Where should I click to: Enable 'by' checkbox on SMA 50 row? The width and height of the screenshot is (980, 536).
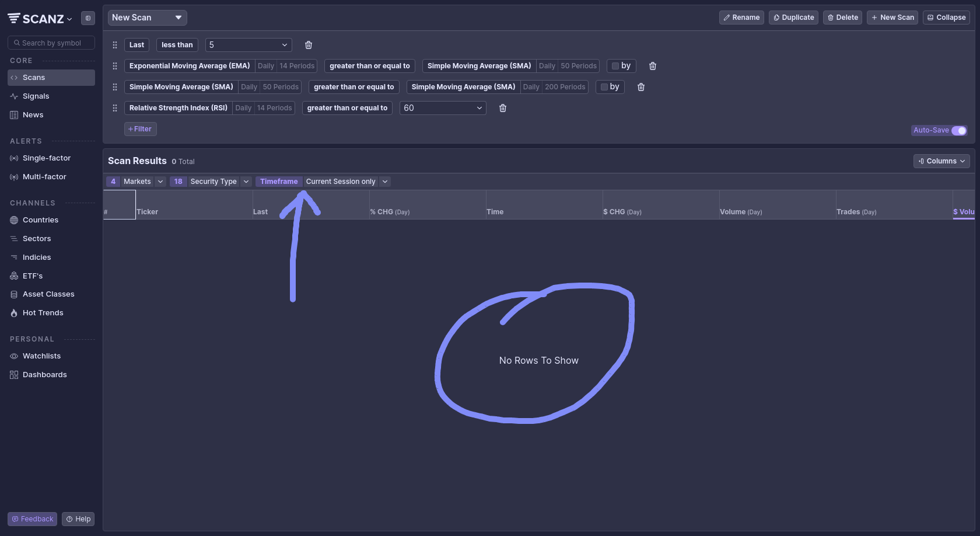(x=604, y=87)
